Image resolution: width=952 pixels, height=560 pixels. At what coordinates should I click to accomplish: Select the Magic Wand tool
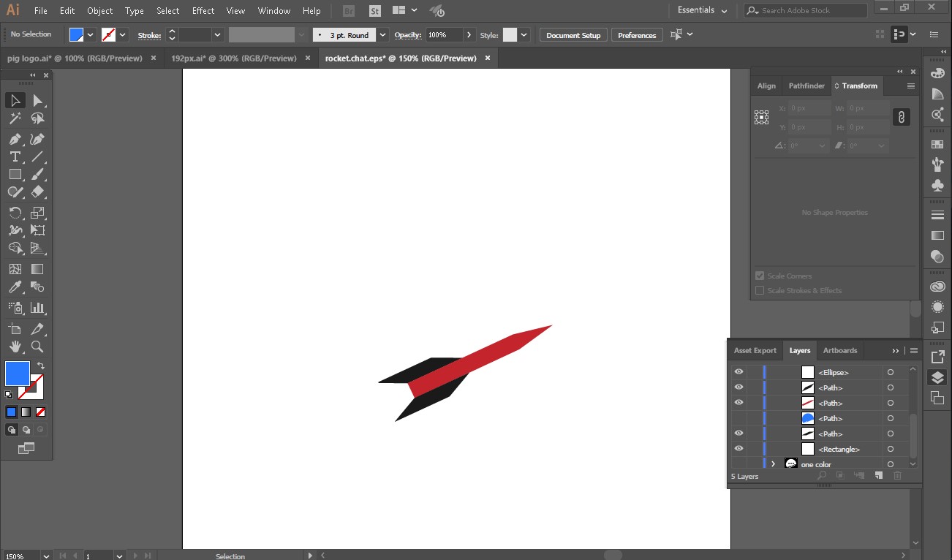tap(15, 118)
